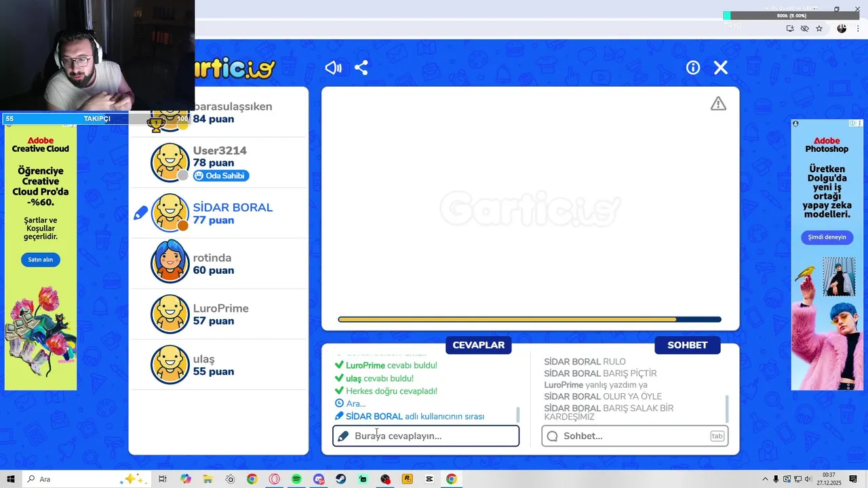Click the browser install app icon
Image resolution: width=868 pixels, height=488 pixels.
790,28
